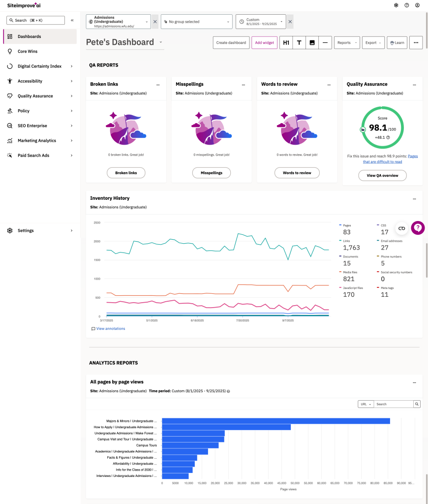Click the image widget icon

pos(312,43)
